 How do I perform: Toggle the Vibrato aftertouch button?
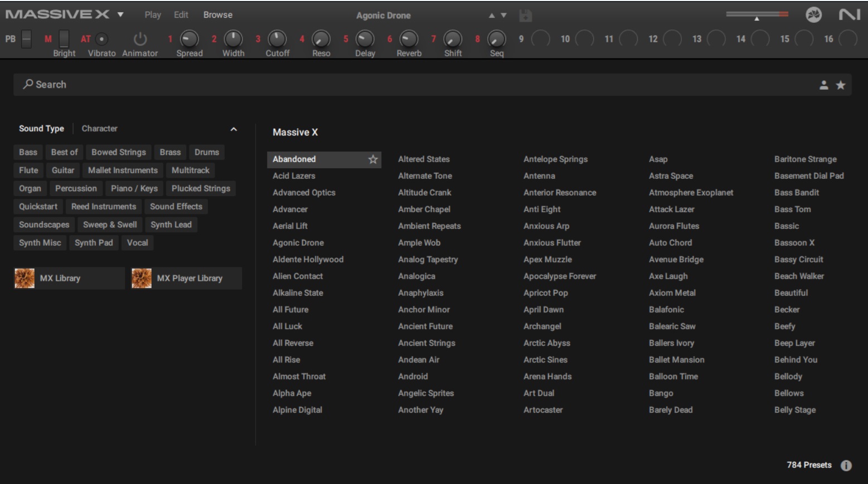(x=101, y=39)
